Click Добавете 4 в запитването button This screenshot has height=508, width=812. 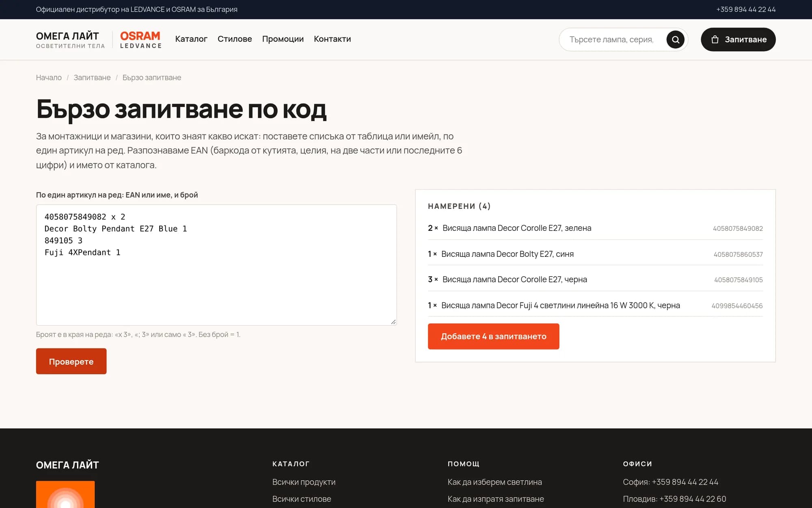[494, 336]
